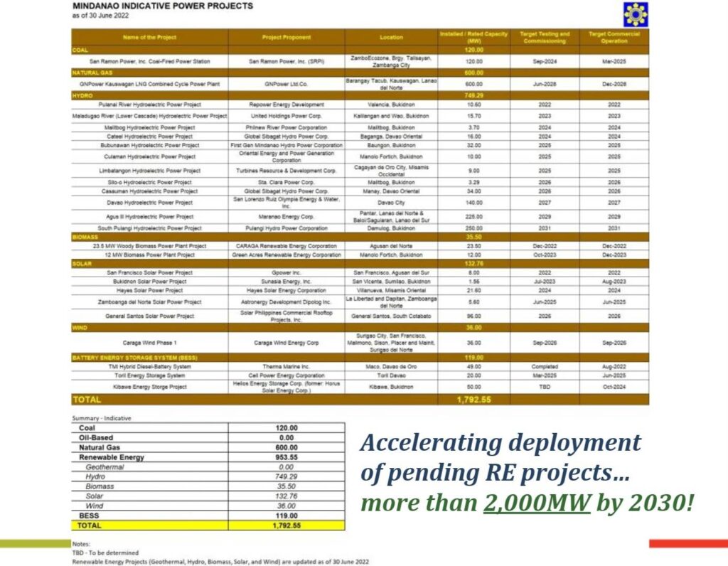
Task: Click the "Target Commercial Operation" column header
Action: point(614,37)
